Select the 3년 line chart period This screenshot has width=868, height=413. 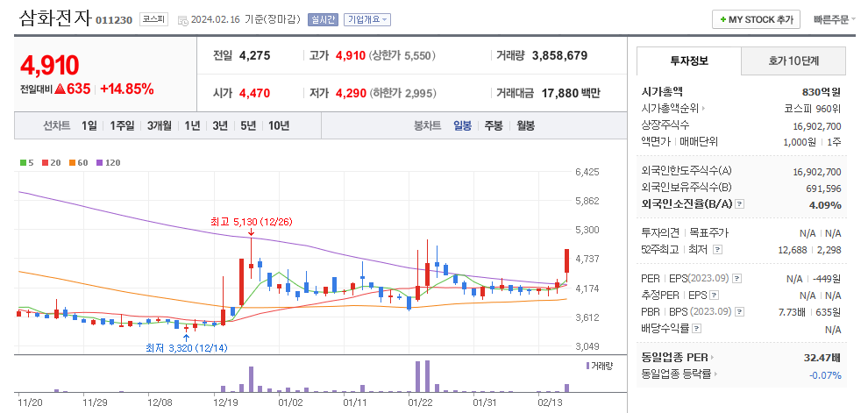[x=220, y=125]
